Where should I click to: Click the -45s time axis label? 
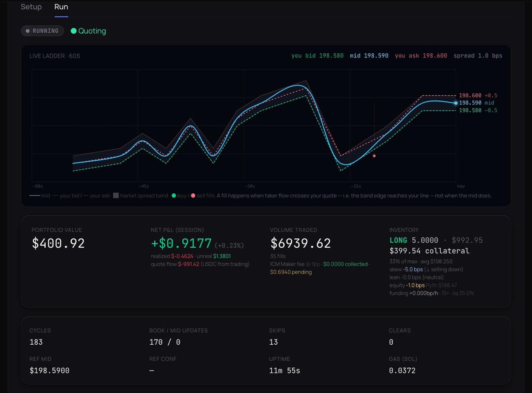(143, 186)
